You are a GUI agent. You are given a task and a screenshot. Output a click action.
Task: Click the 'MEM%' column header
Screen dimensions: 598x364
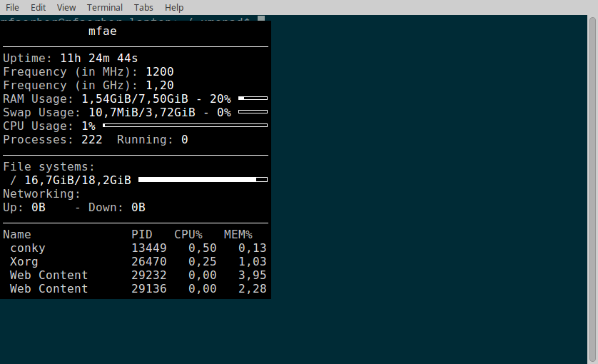tap(238, 235)
